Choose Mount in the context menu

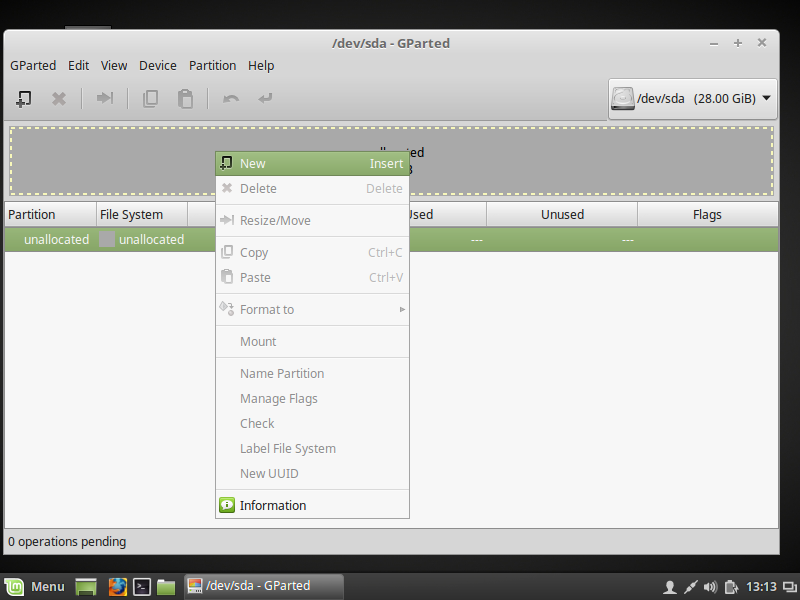click(x=312, y=342)
